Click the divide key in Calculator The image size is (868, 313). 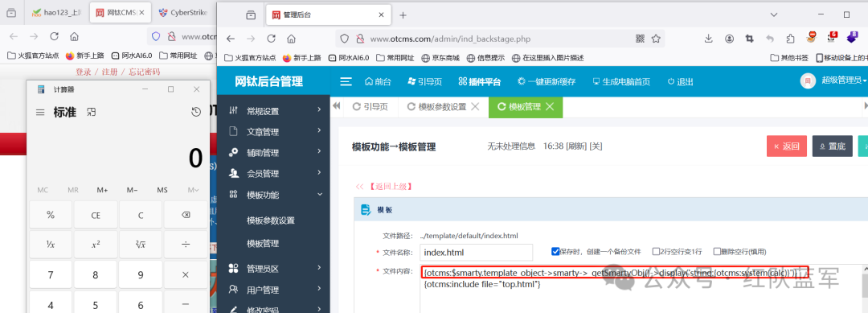point(186,245)
